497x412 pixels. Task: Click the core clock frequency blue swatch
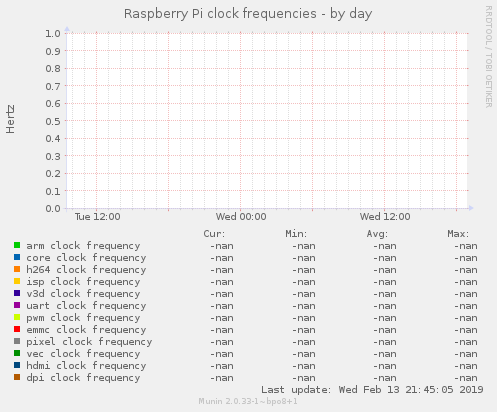pyautogui.click(x=17, y=257)
